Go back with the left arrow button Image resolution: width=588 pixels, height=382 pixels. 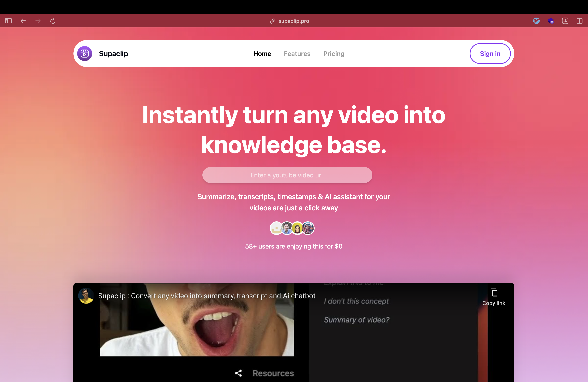pos(23,21)
